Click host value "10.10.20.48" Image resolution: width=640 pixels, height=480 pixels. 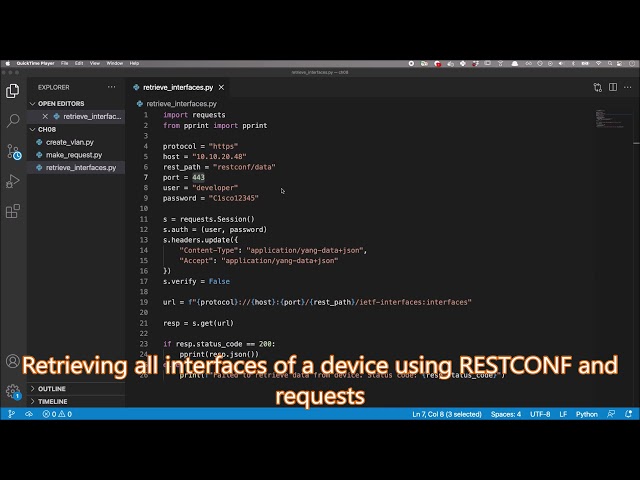coord(219,156)
